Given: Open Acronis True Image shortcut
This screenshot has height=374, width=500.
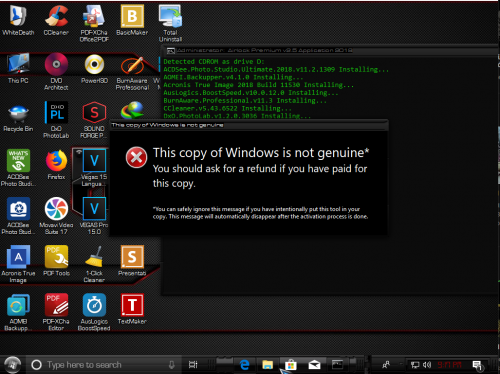Looking at the screenshot, I should pos(18,264).
